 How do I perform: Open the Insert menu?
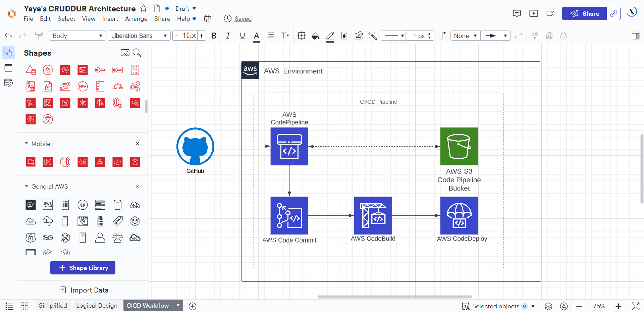click(x=110, y=19)
